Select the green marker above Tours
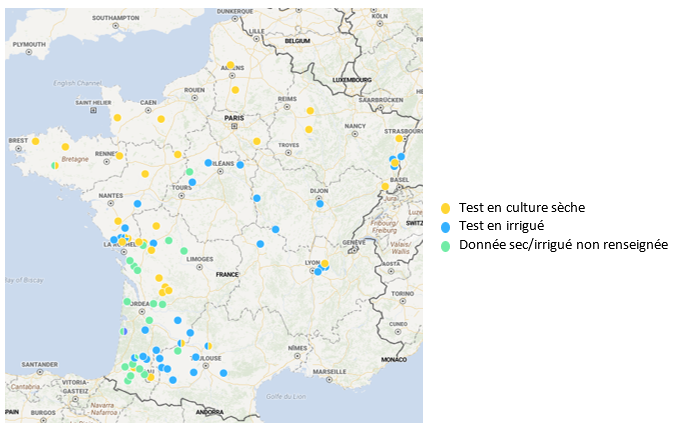Image resolution: width=673 pixels, height=424 pixels. (189, 172)
